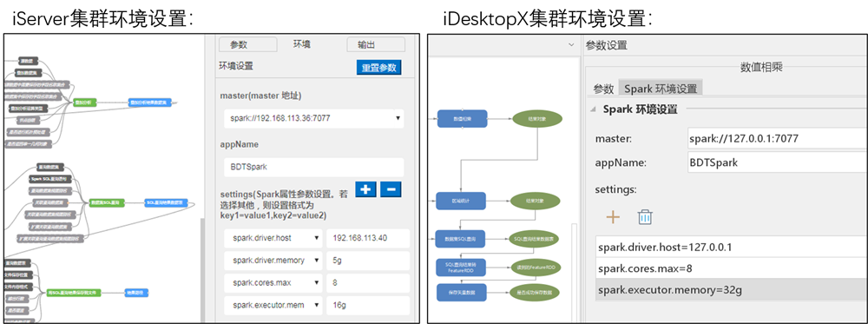Click the 192.168.113.40 value field
868x324 pixels.
pyautogui.click(x=368, y=238)
